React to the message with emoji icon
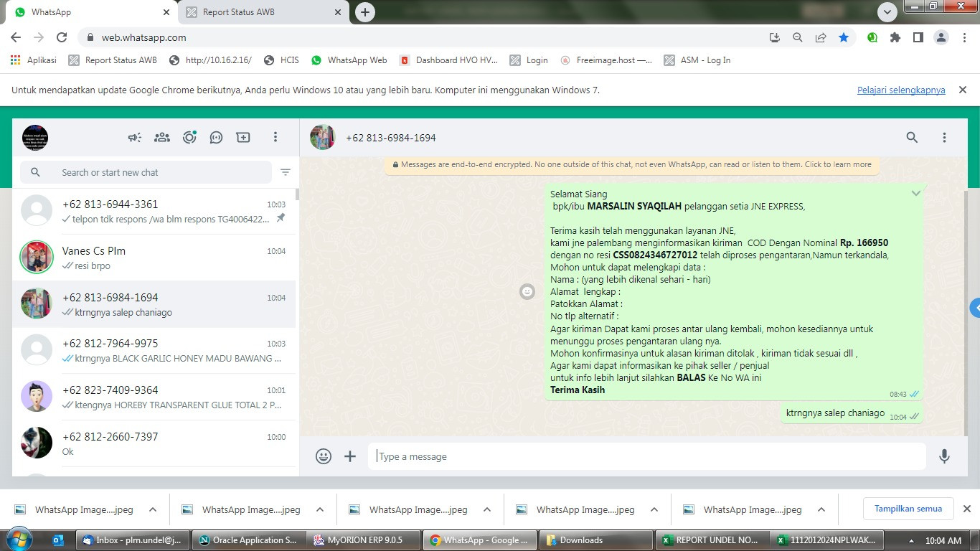This screenshot has width=980, height=551. [x=527, y=291]
